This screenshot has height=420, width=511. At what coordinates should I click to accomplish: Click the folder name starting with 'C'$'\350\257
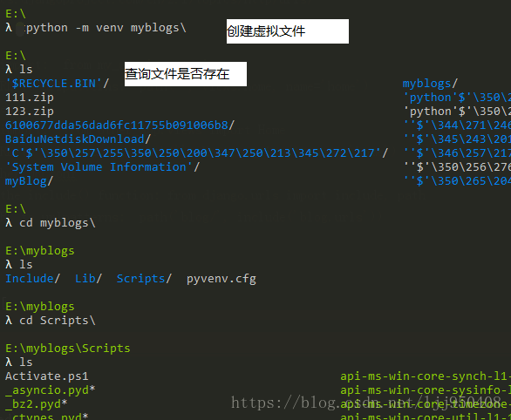(x=197, y=153)
